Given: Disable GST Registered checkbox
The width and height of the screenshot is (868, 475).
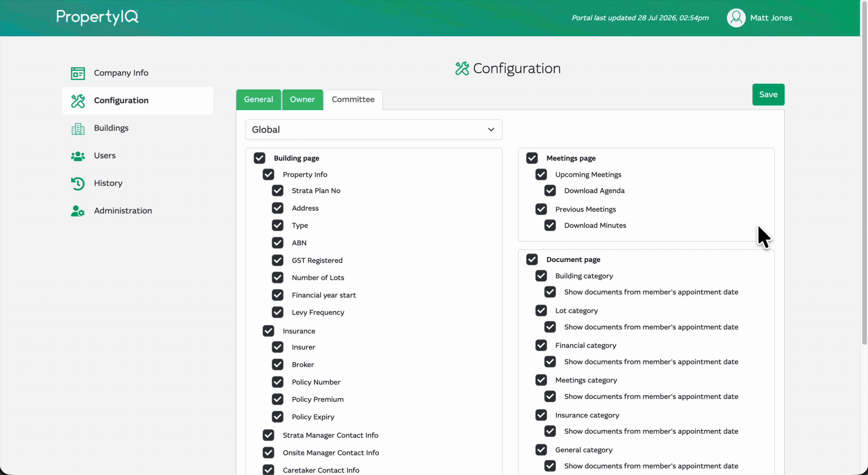Looking at the screenshot, I should click(x=278, y=260).
